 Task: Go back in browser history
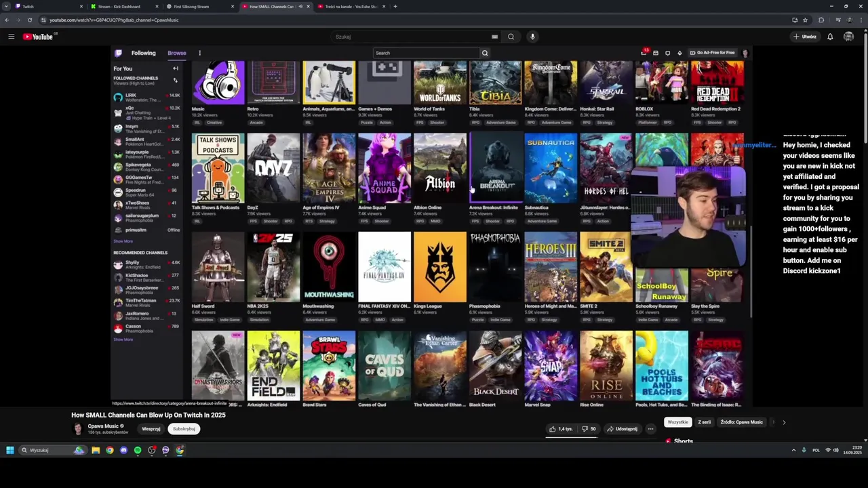pos(7,20)
